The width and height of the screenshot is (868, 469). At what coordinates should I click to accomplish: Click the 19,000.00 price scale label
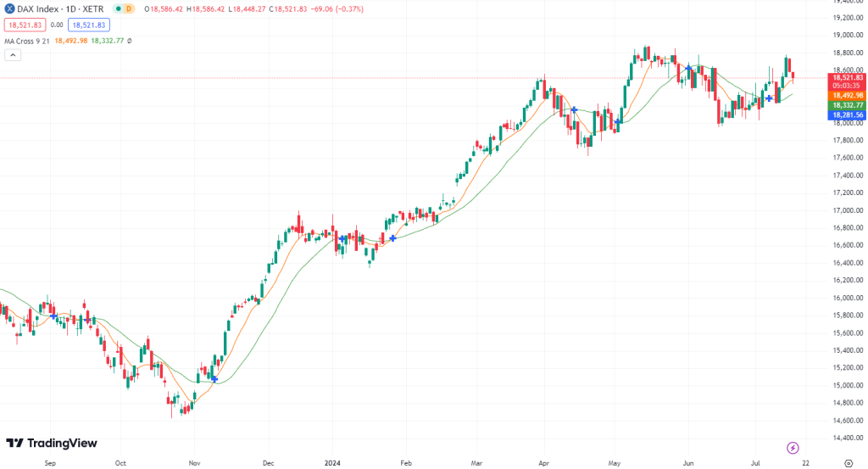pos(848,35)
